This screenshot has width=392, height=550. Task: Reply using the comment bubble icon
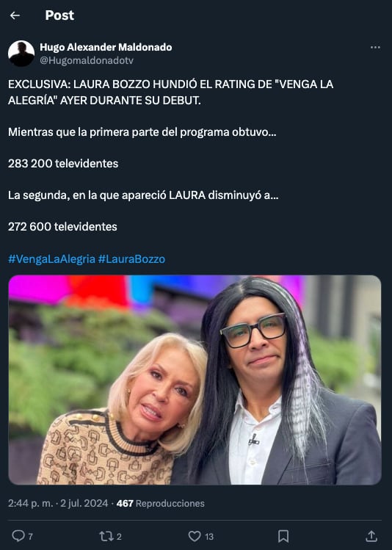point(18,536)
